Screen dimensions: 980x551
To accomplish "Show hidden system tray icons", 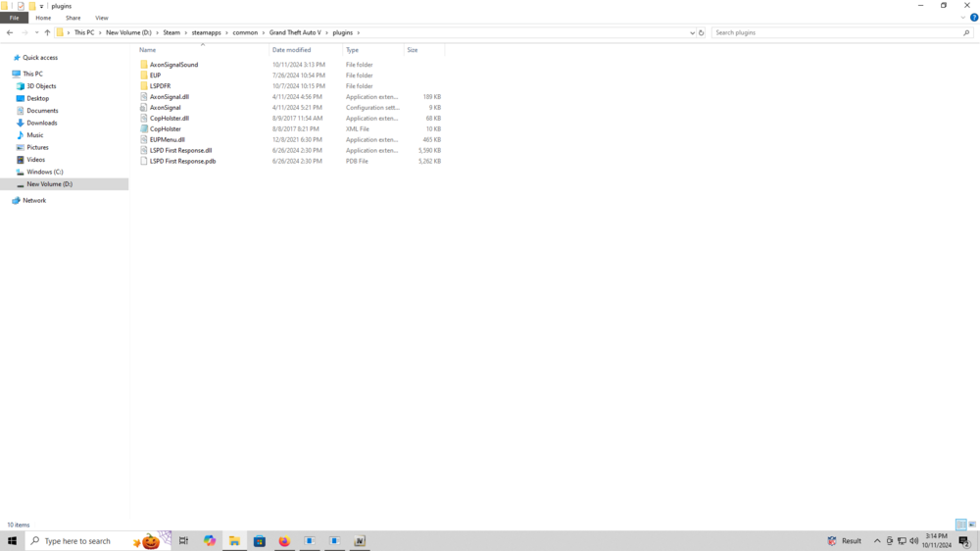I will [877, 541].
